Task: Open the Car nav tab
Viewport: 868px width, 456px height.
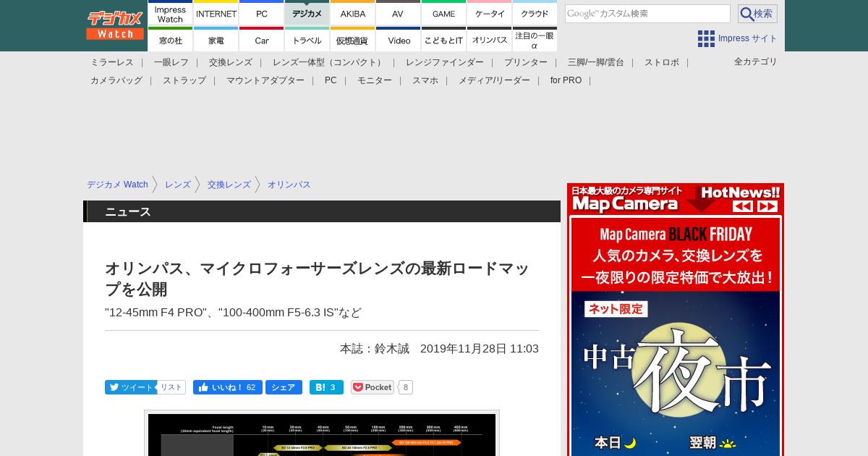Action: (262, 40)
